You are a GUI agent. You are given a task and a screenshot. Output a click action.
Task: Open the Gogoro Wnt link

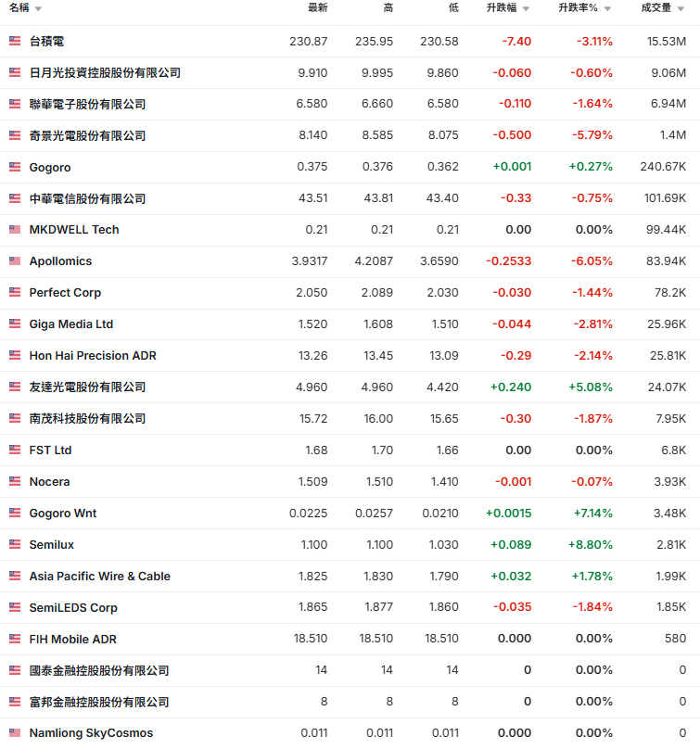(63, 513)
